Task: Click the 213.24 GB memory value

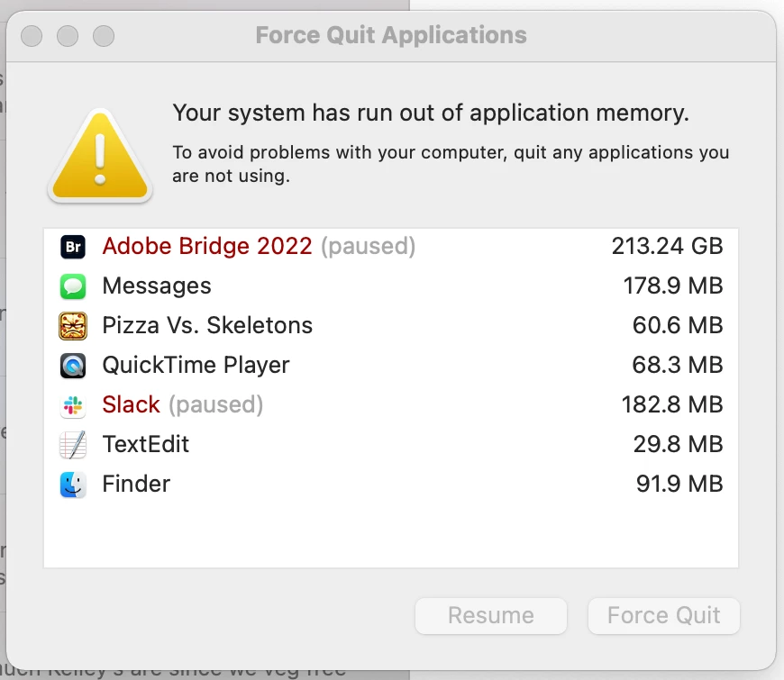Action: pyautogui.click(x=667, y=246)
